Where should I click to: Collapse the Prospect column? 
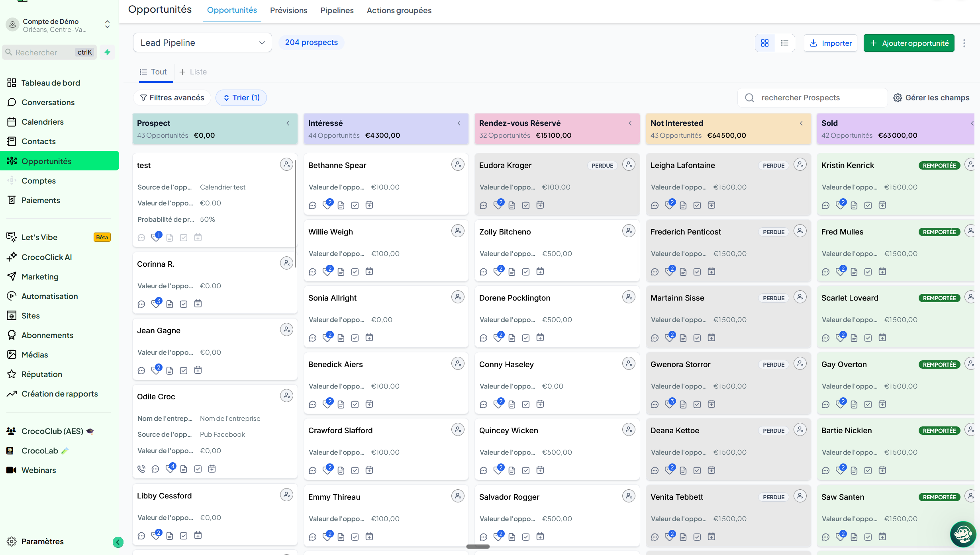[288, 123]
